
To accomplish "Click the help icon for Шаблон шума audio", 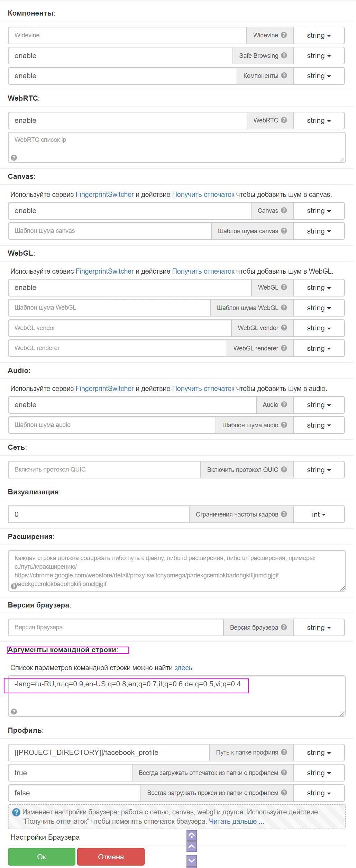I will click(x=284, y=425).
